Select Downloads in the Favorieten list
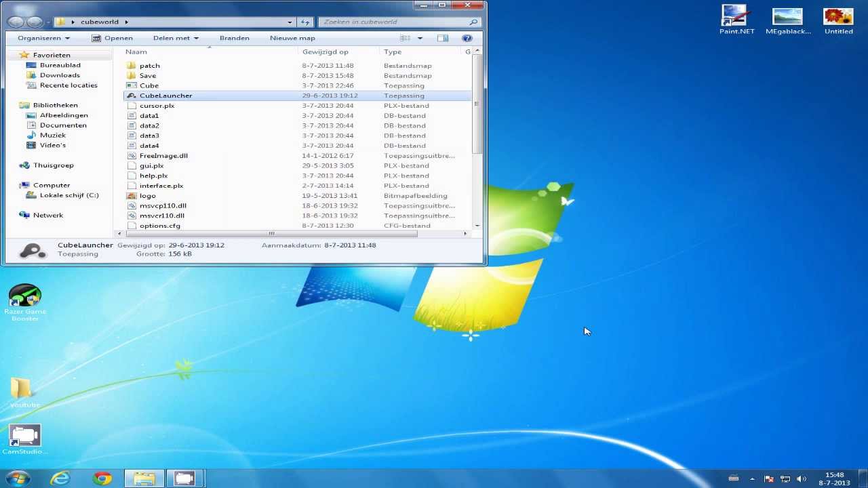The height and width of the screenshot is (488, 868). (x=60, y=75)
